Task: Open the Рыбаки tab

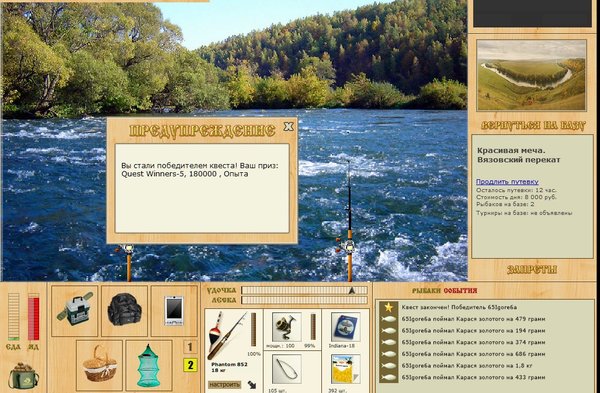Action: pyautogui.click(x=426, y=291)
